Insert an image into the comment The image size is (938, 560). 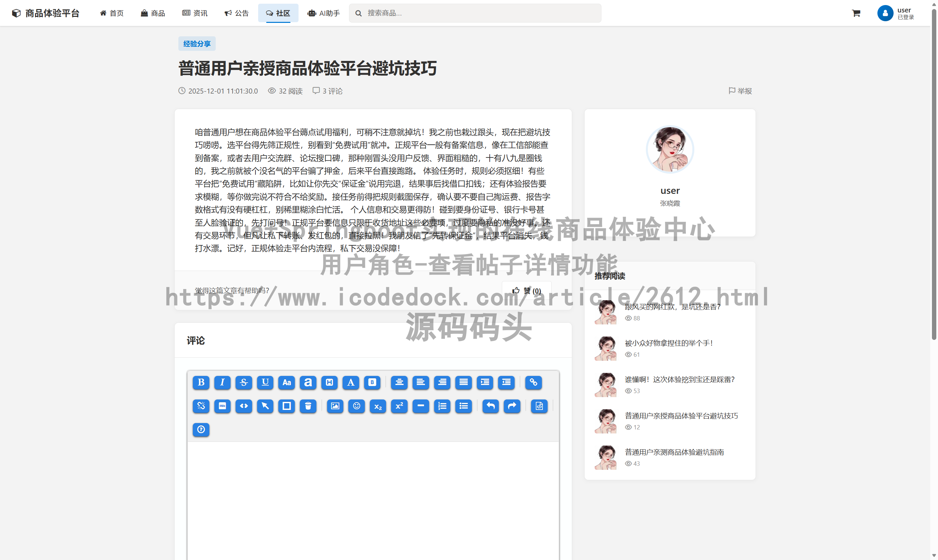point(335,407)
